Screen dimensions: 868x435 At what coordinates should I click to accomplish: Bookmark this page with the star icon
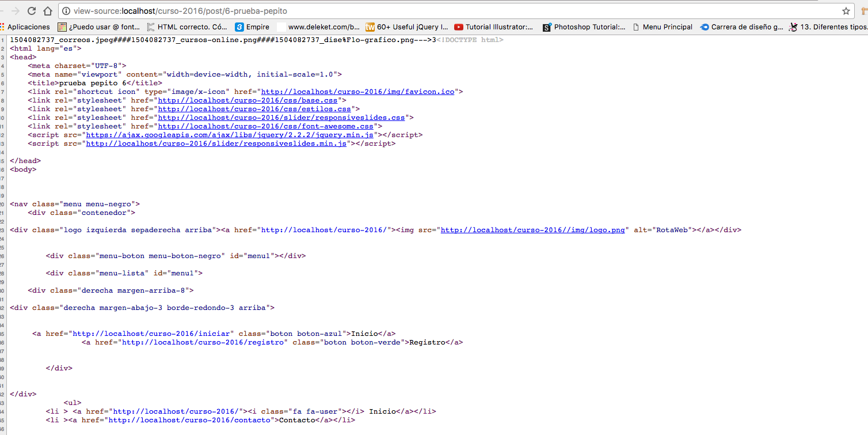click(x=846, y=11)
